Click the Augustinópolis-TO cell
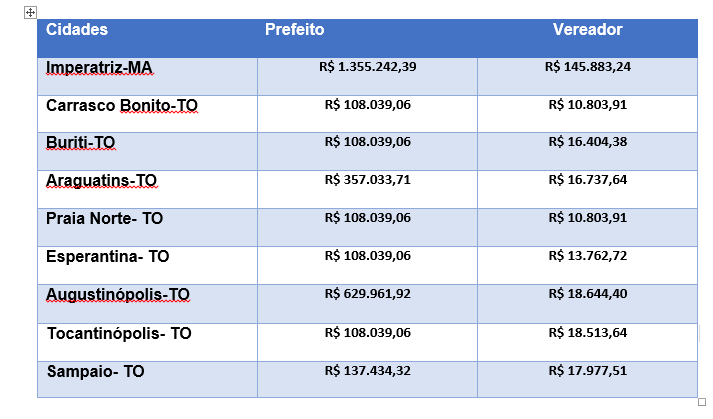The height and width of the screenshot is (419, 713). 118,295
